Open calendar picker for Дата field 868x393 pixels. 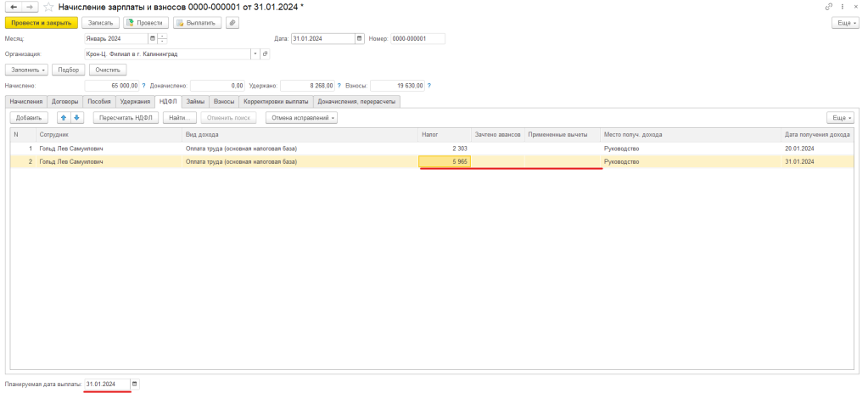click(360, 38)
